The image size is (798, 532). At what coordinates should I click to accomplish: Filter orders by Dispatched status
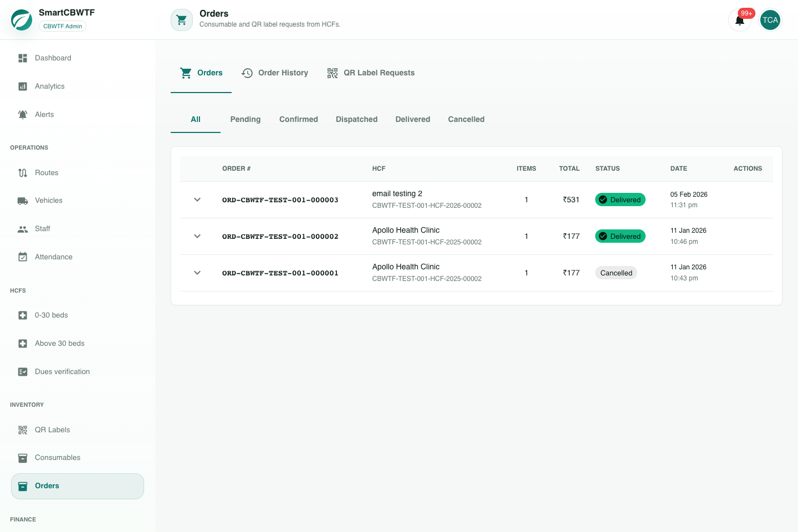[357, 119]
